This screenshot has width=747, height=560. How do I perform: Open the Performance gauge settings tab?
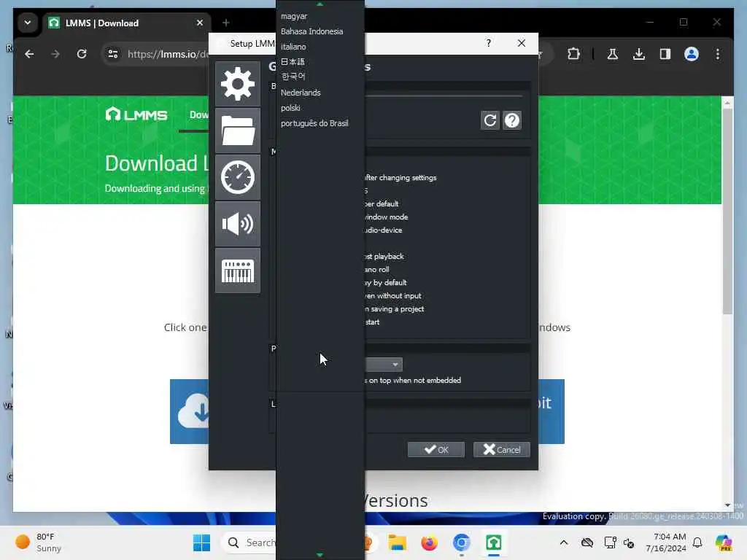pos(237,177)
